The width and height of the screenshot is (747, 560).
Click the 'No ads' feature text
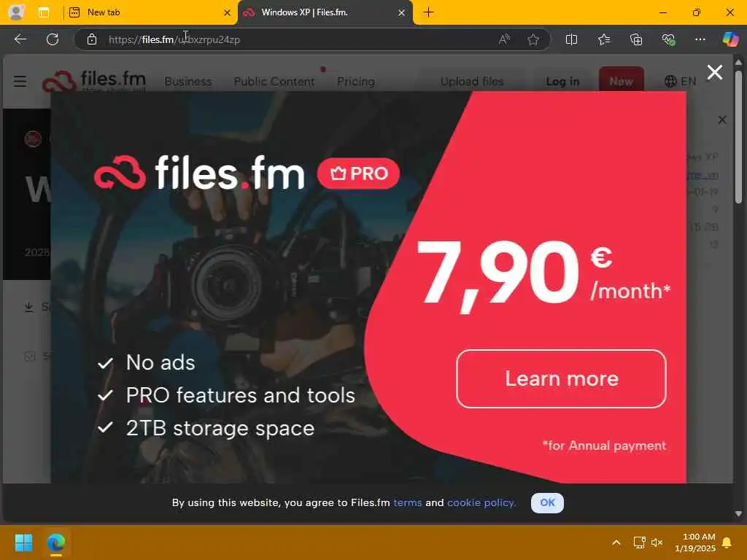(x=160, y=362)
